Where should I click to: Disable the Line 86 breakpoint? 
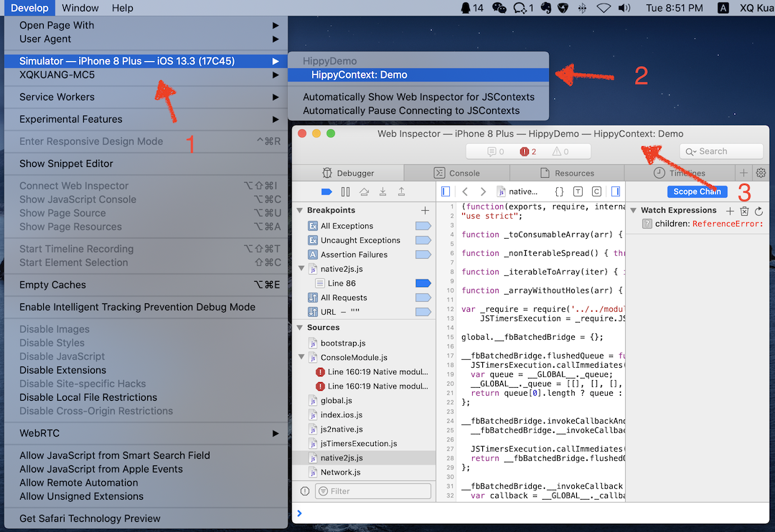click(423, 283)
